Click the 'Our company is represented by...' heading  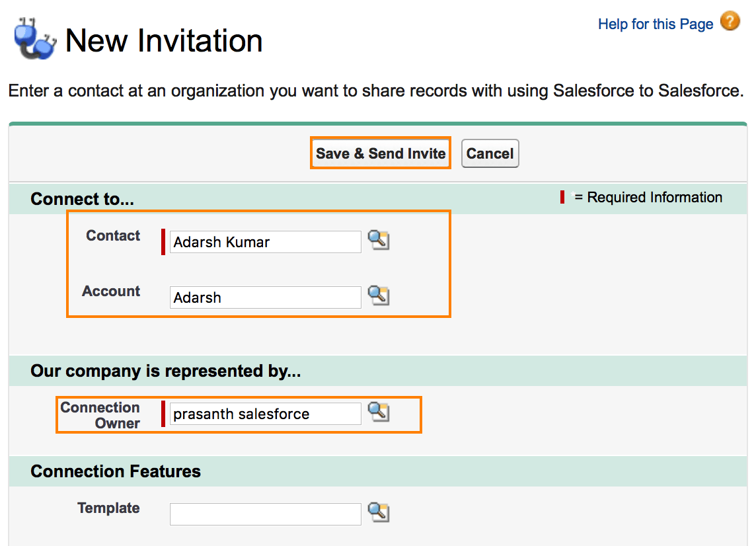click(165, 371)
